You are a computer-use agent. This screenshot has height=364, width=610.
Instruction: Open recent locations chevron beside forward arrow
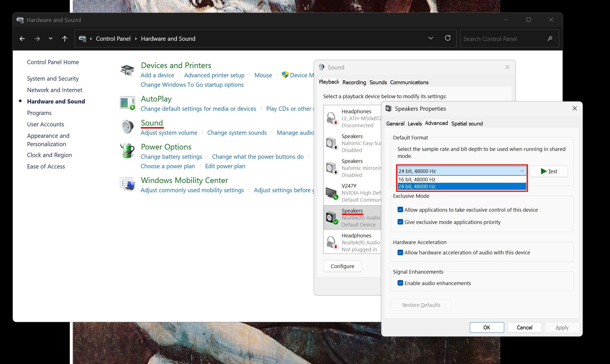51,38
